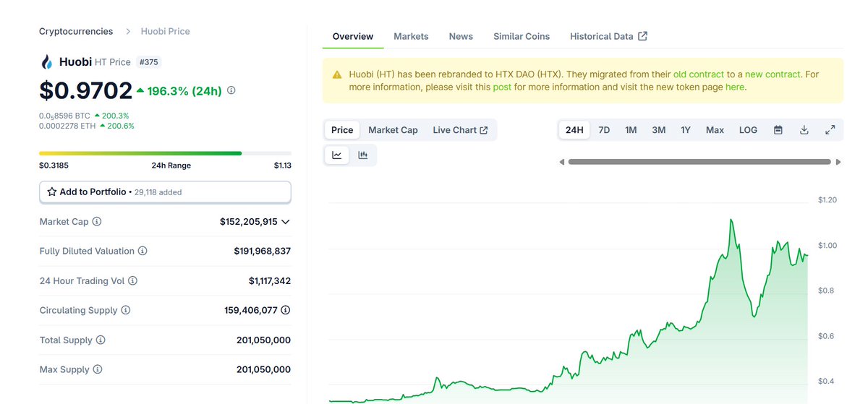Expand the Market Cap value chevron
This screenshot has height=404, width=868.
286,222
